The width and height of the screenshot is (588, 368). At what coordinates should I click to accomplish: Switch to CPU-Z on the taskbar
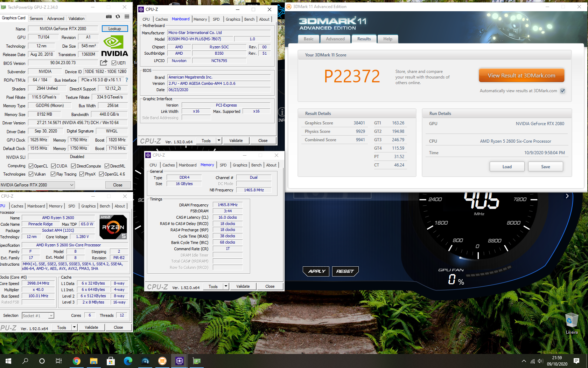coord(179,361)
